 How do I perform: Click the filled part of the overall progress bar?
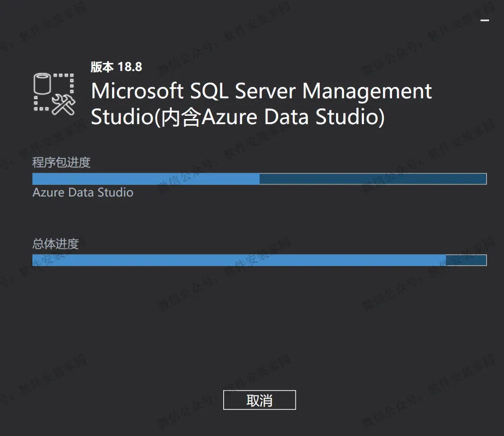tap(239, 260)
